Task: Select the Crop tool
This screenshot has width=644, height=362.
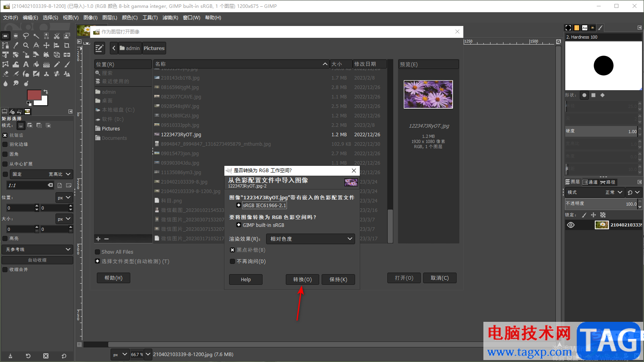Action: [x=67, y=45]
